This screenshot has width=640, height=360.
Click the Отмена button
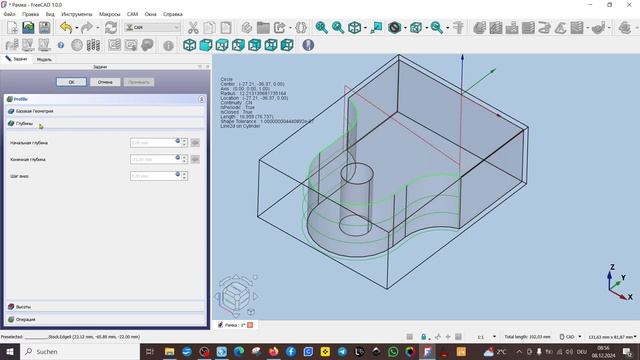(105, 82)
